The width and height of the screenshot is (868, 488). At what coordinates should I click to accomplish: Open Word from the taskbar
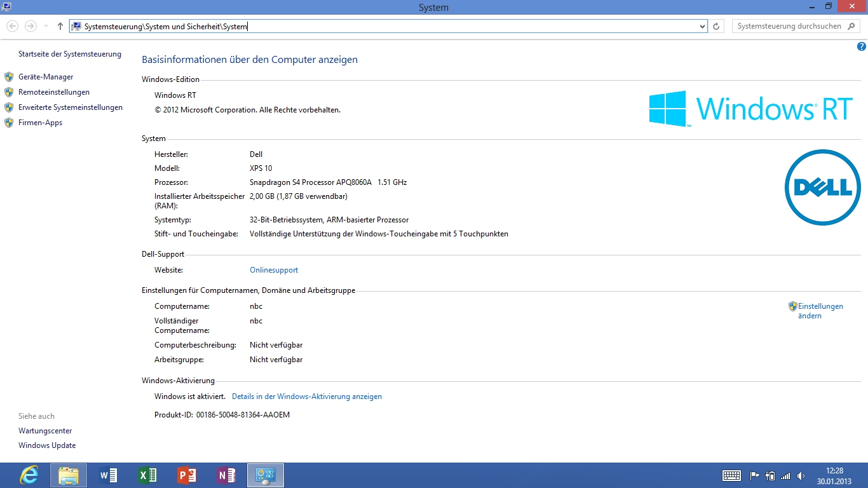pos(109,475)
